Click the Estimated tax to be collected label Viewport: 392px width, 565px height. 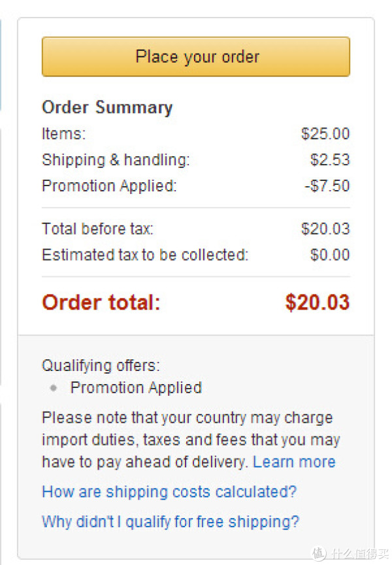click(x=145, y=255)
